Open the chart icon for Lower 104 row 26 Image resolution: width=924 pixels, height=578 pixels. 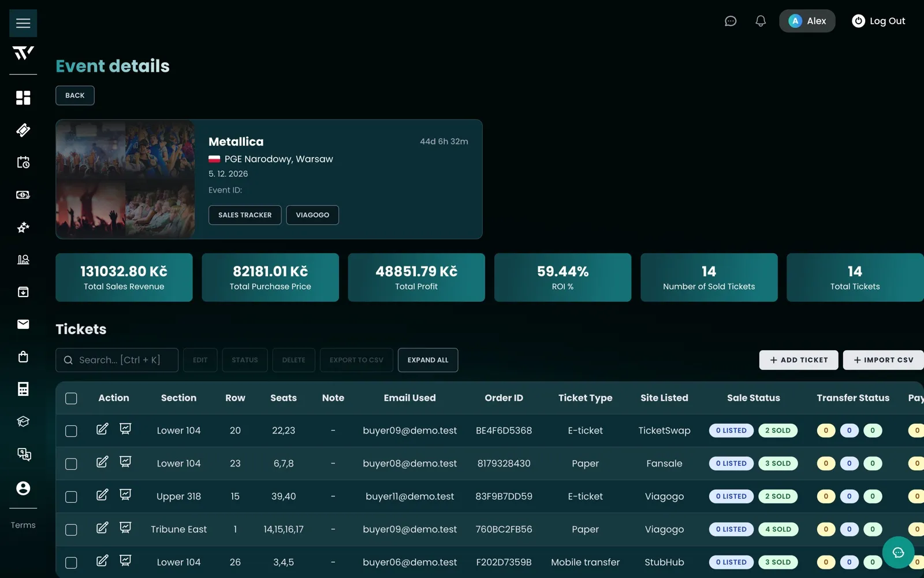pyautogui.click(x=125, y=561)
